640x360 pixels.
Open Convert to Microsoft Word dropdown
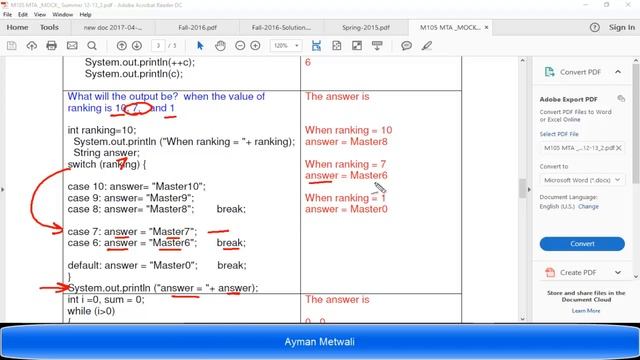(x=582, y=180)
